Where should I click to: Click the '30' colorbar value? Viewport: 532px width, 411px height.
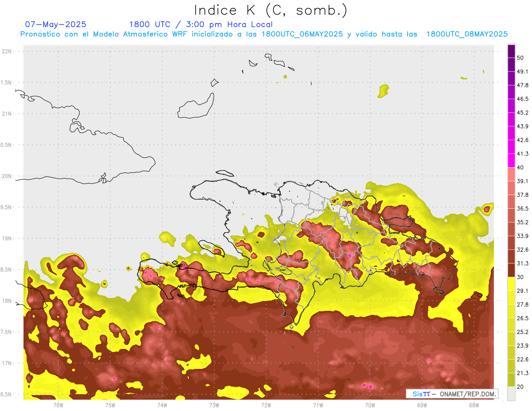520,277
